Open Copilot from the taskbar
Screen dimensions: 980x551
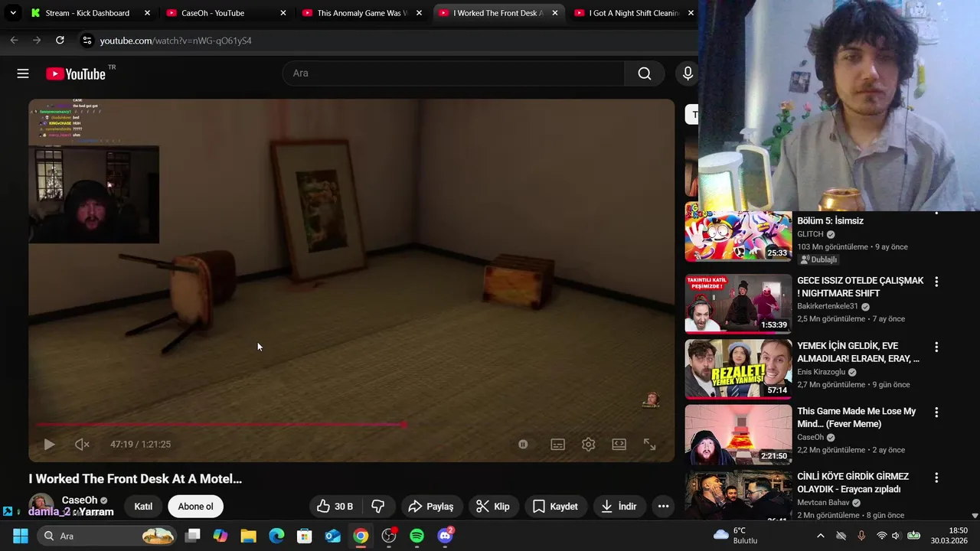220,536
